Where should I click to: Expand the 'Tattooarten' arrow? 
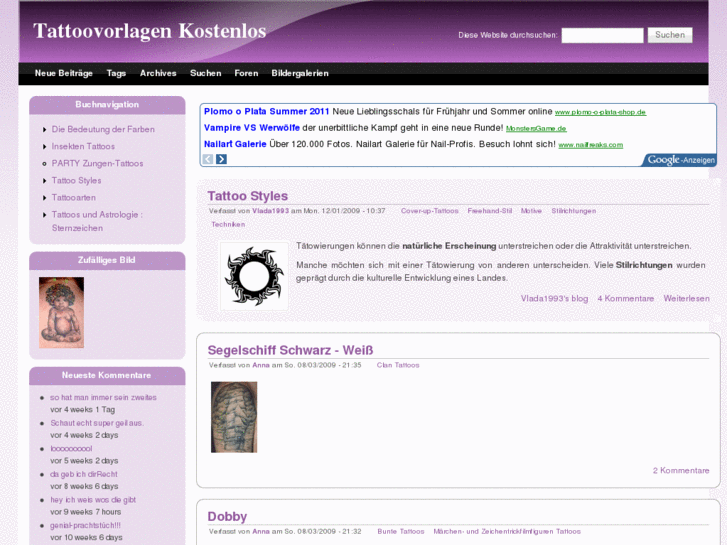point(45,198)
